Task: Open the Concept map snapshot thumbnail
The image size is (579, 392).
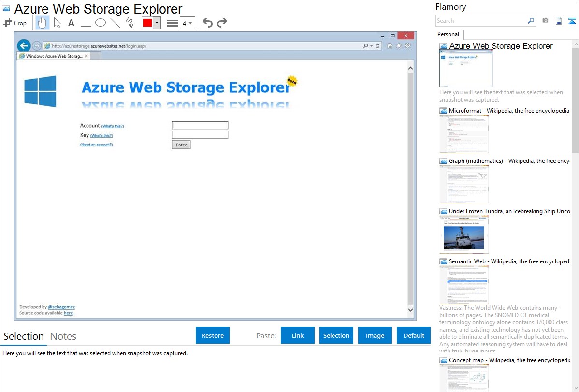Action: pyautogui.click(x=464, y=378)
